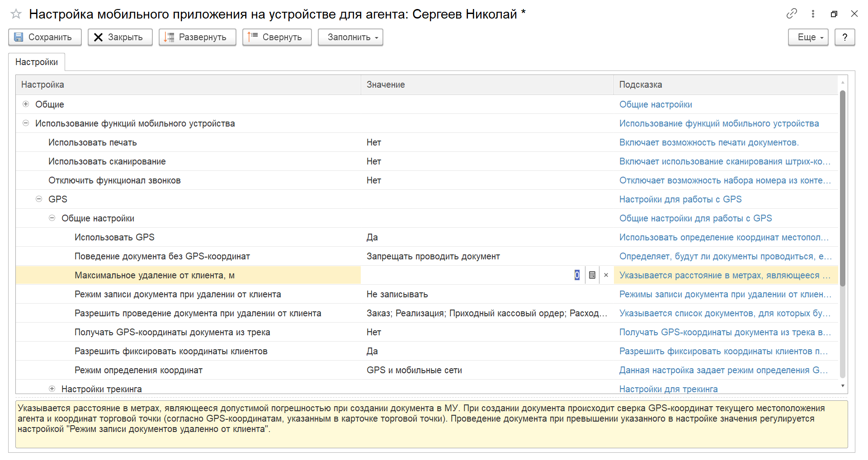Click the Подсказка column header
Screen dimensions: 868x460
tap(726, 84)
